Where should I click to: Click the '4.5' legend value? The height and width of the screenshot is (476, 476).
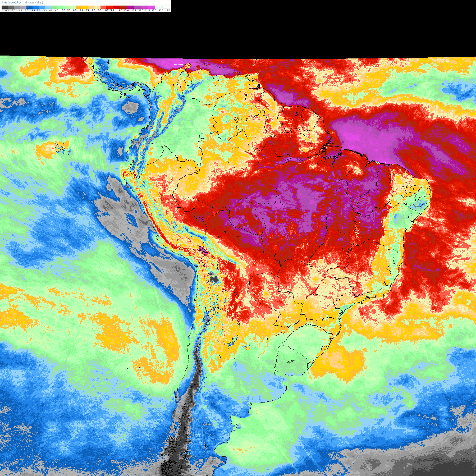57,10
